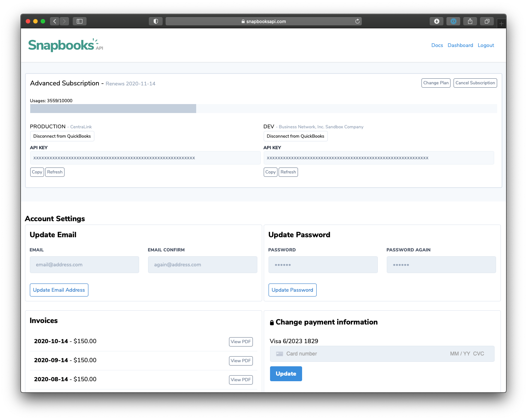Viewport: 527px width, 420px height.
Task: Open the Docs navigation link
Action: [x=437, y=45]
